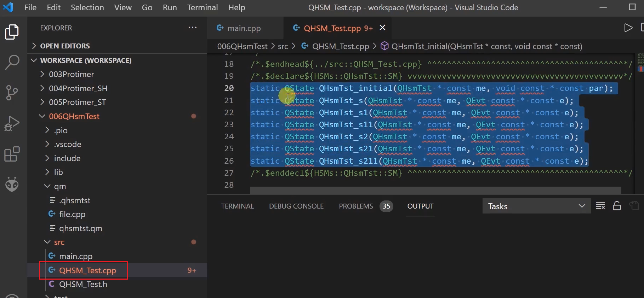
Task: Click symbol cube icon in breadcrumb
Action: tap(384, 46)
